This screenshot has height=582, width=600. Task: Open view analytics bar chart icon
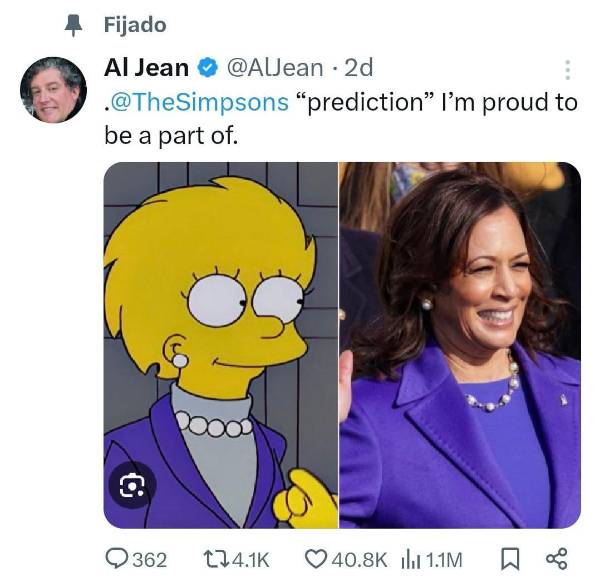click(411, 560)
